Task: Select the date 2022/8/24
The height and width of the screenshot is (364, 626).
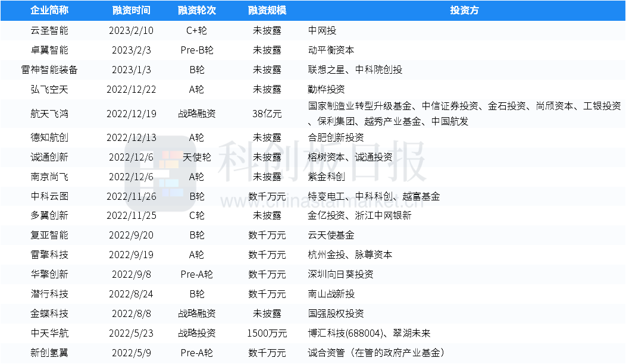Action: pyautogui.click(x=132, y=294)
